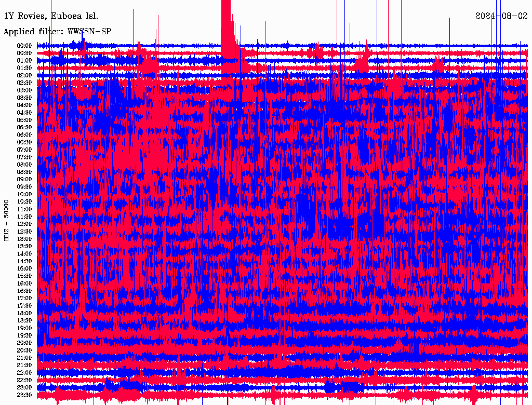
Task: Select the 14:30 time label
Action: pyautogui.click(x=24, y=261)
